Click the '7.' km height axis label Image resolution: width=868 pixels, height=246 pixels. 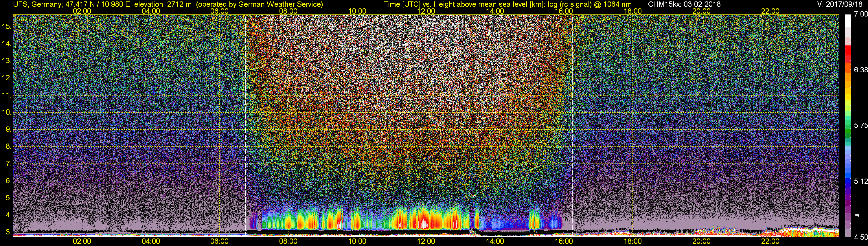click(8, 164)
